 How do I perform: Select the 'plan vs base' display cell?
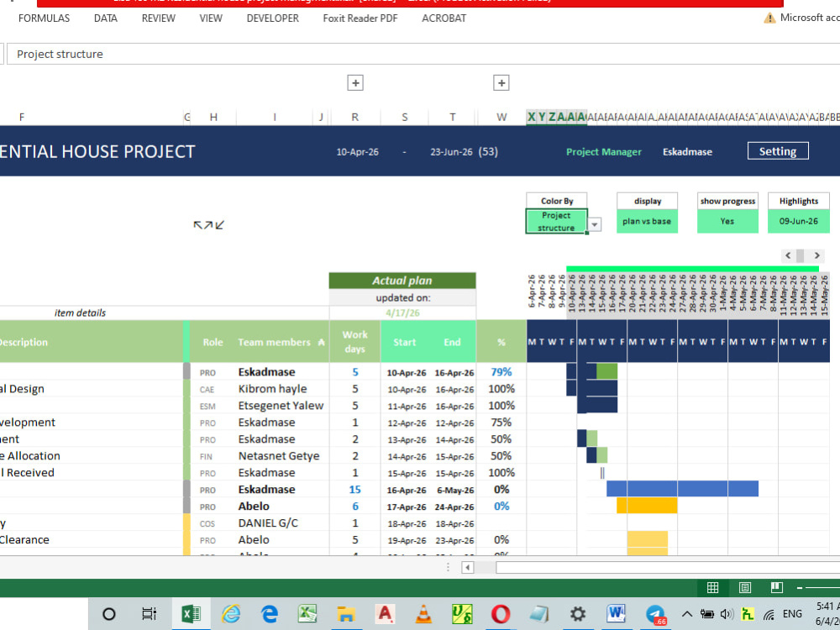pyautogui.click(x=647, y=221)
